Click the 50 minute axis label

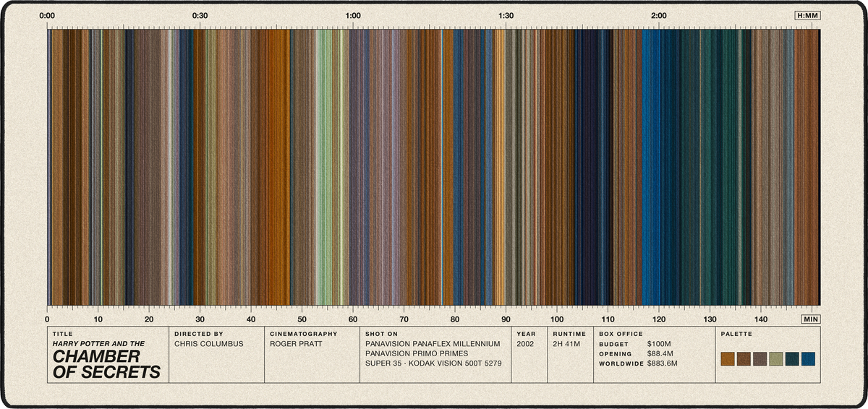coord(302,319)
